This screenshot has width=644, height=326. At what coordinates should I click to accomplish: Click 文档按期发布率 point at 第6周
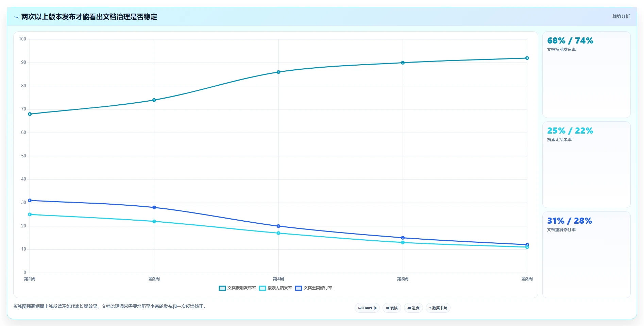tap(403, 63)
